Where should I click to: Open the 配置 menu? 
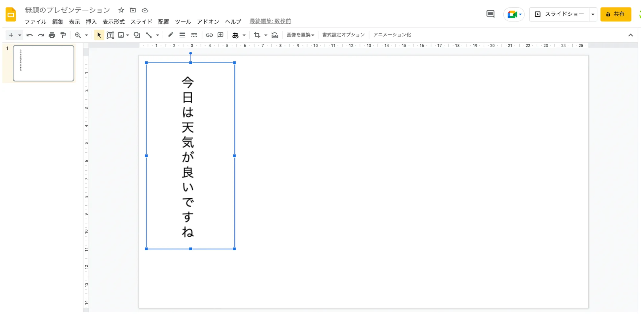tap(164, 21)
